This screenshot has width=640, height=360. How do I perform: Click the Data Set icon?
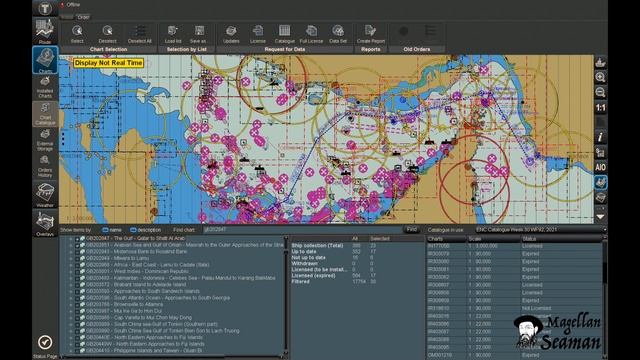(x=338, y=31)
